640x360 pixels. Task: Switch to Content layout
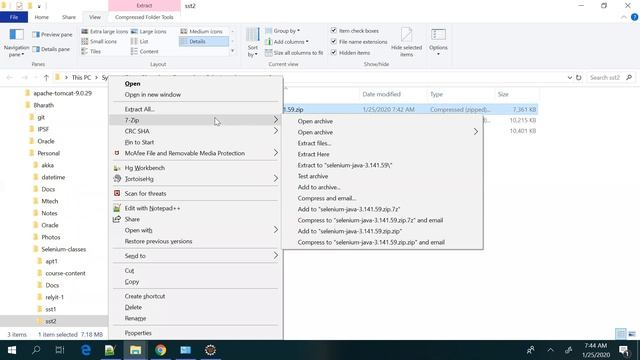coord(144,51)
